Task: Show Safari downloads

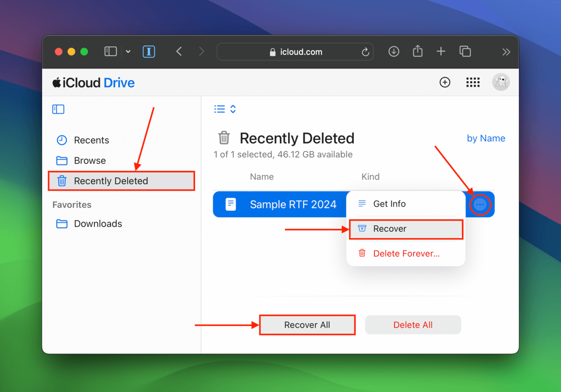Action: click(x=394, y=52)
